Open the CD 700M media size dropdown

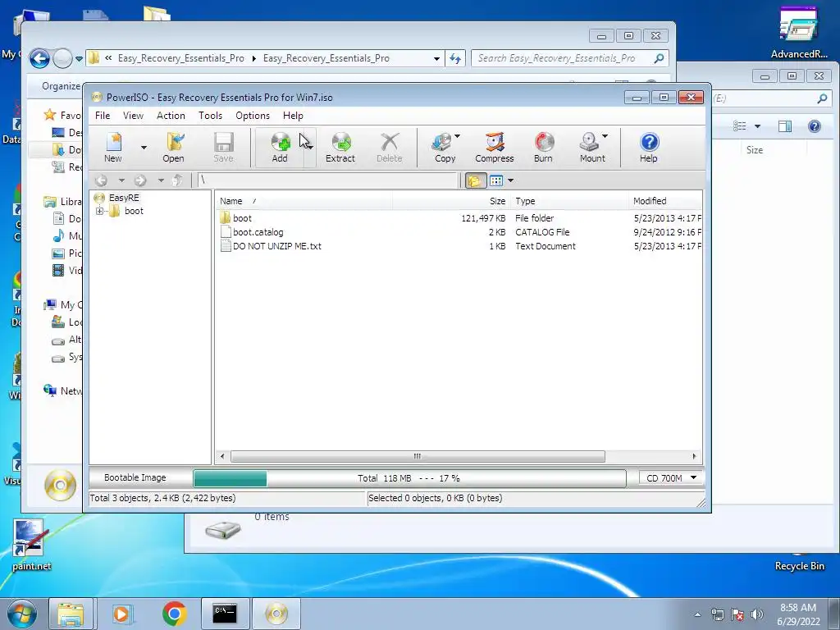(x=672, y=478)
